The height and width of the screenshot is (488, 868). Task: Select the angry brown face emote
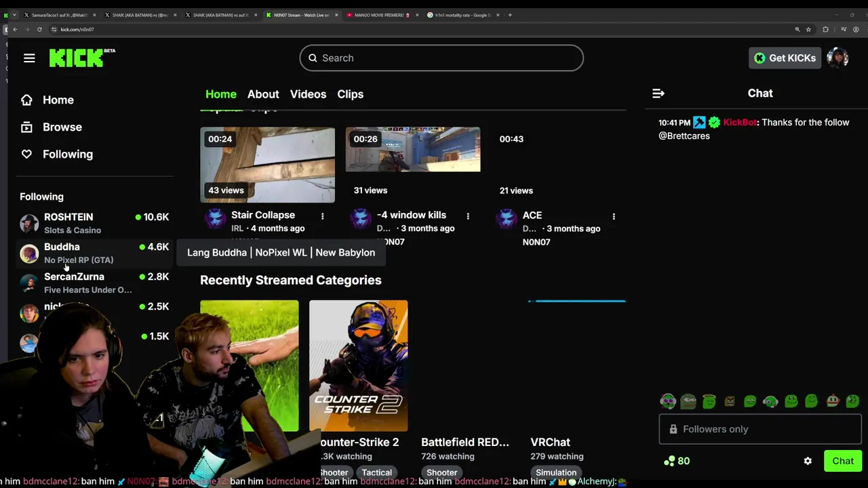point(730,401)
